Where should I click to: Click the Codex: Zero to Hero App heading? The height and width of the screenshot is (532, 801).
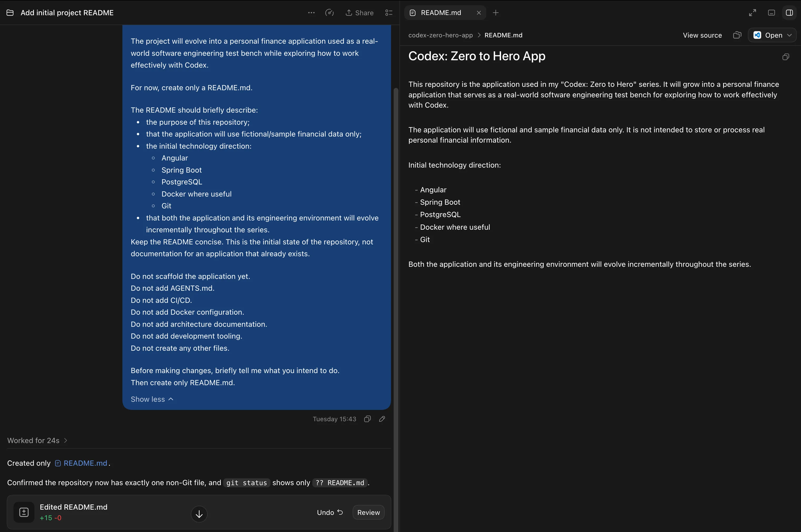(x=477, y=56)
